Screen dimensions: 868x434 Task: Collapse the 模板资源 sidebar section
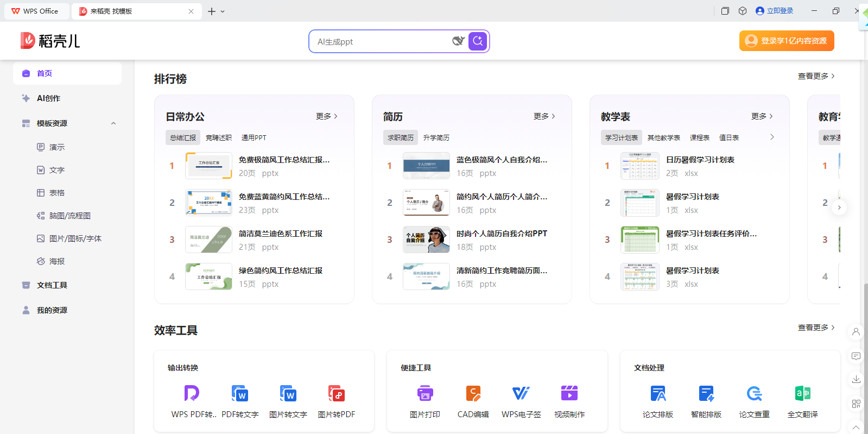coord(113,123)
